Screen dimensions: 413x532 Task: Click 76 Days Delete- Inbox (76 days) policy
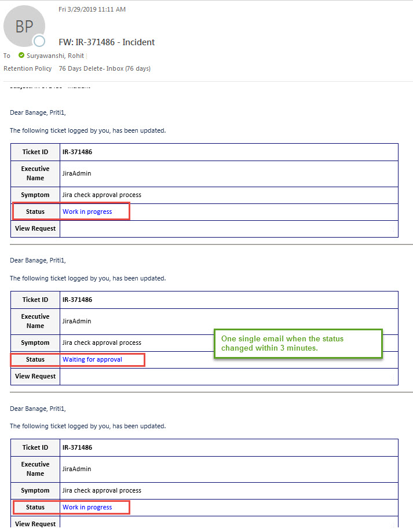click(x=104, y=68)
